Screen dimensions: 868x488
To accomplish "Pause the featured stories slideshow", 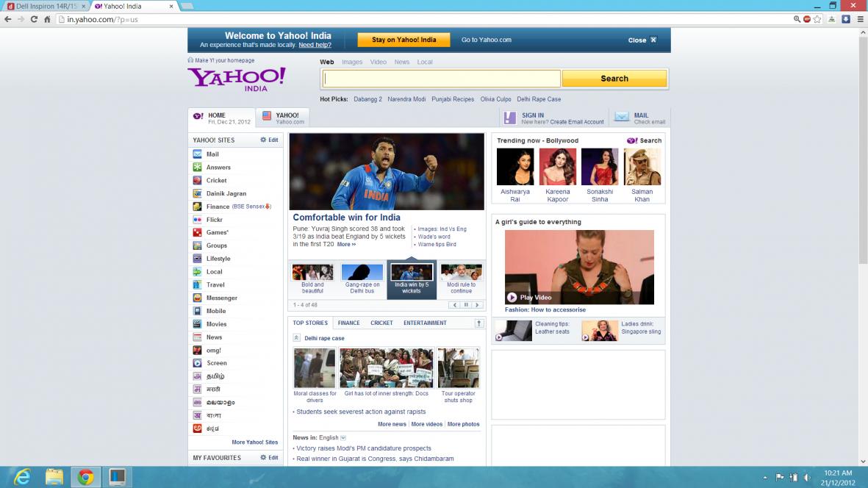I will pos(466,305).
